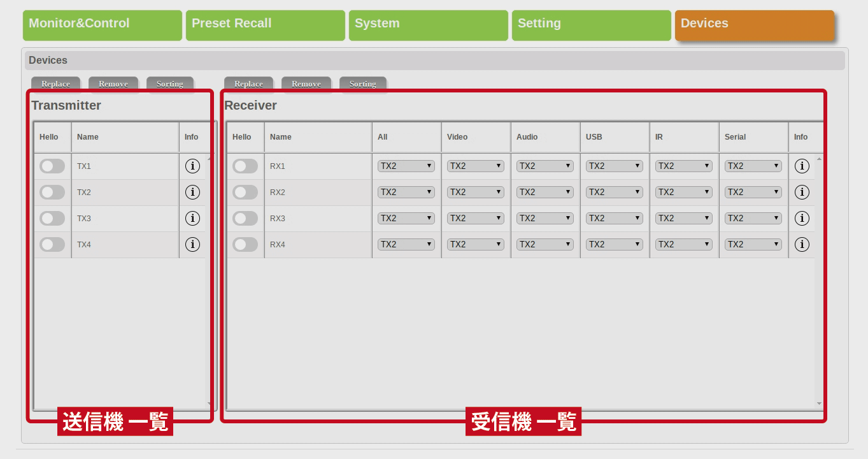Select the RX2 name cell
Viewport: 868px width, 459px height.
tap(318, 192)
